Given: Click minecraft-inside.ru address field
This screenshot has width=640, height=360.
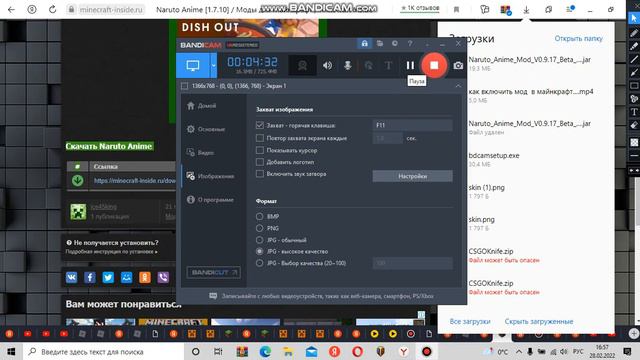Looking at the screenshot, I should tap(111, 9).
